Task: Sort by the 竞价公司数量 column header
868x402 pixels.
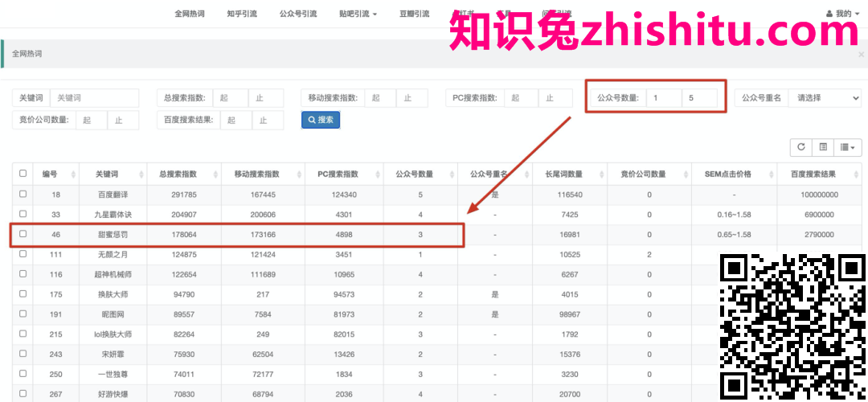Action: point(649,174)
